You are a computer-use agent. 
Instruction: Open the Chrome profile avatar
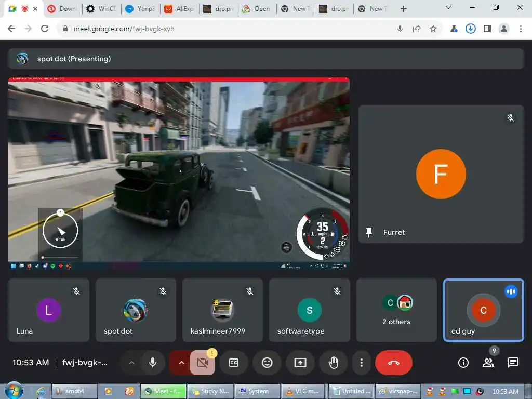[504, 29]
